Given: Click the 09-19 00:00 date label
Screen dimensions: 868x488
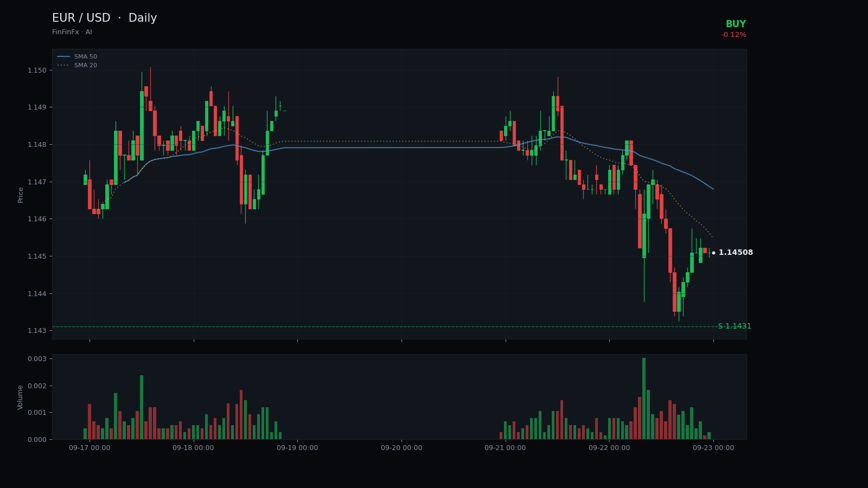Looking at the screenshot, I should pos(297,448).
